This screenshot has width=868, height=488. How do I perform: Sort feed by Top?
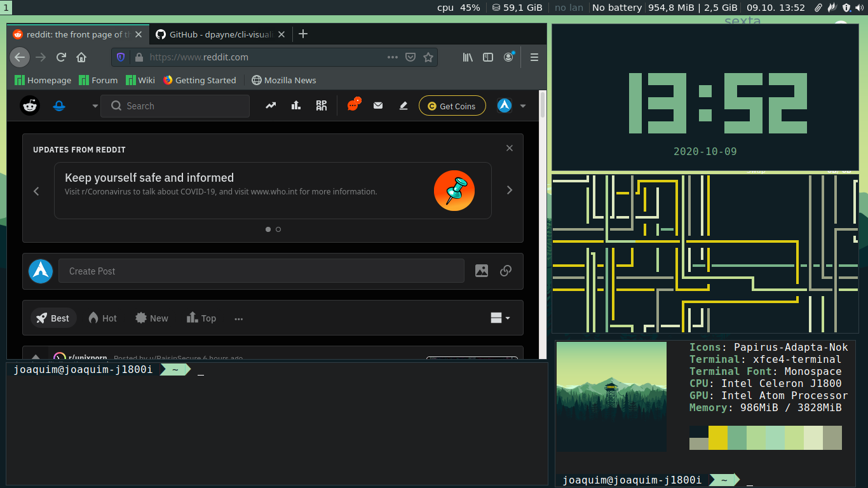pyautogui.click(x=201, y=318)
